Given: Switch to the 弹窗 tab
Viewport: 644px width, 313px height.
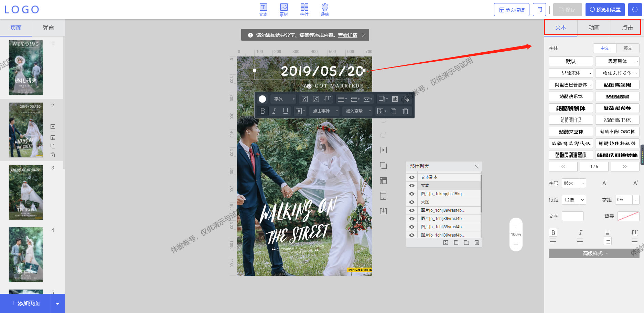Looking at the screenshot, I should coord(48,28).
